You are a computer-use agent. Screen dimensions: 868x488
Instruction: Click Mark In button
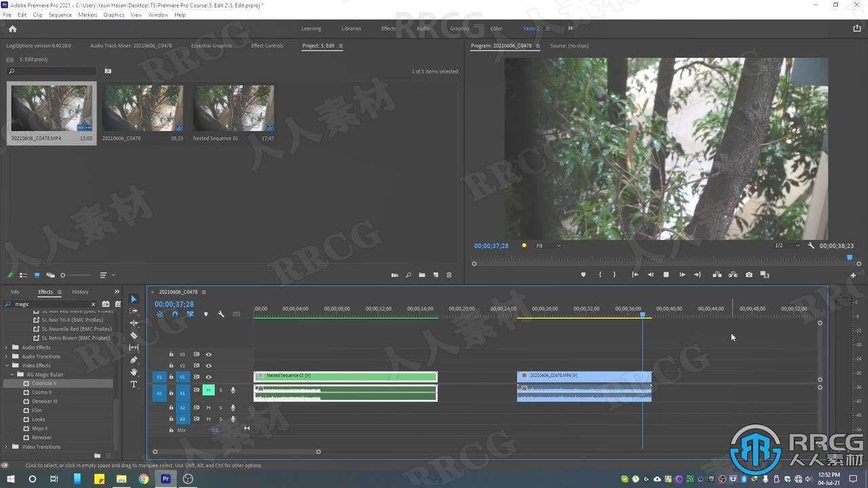click(x=599, y=274)
